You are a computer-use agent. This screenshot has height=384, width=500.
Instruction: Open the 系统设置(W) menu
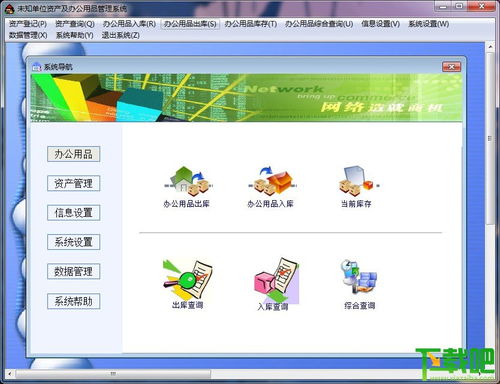(429, 24)
